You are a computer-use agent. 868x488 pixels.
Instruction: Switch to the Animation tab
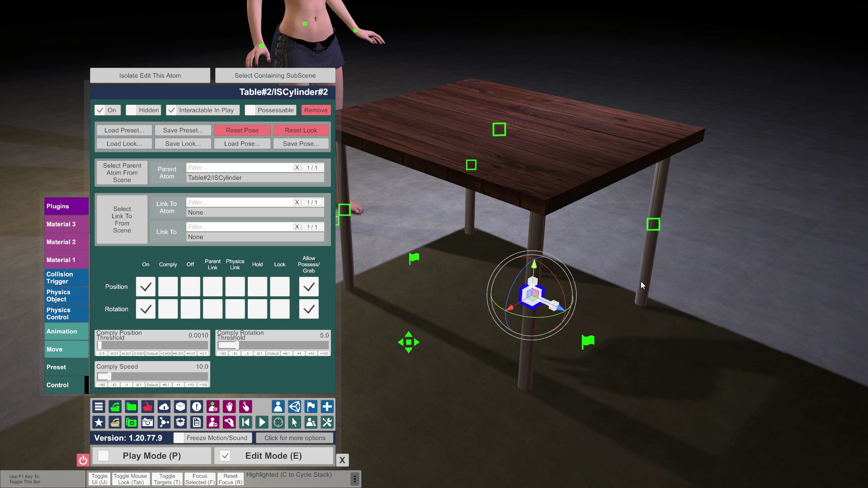click(x=62, y=331)
